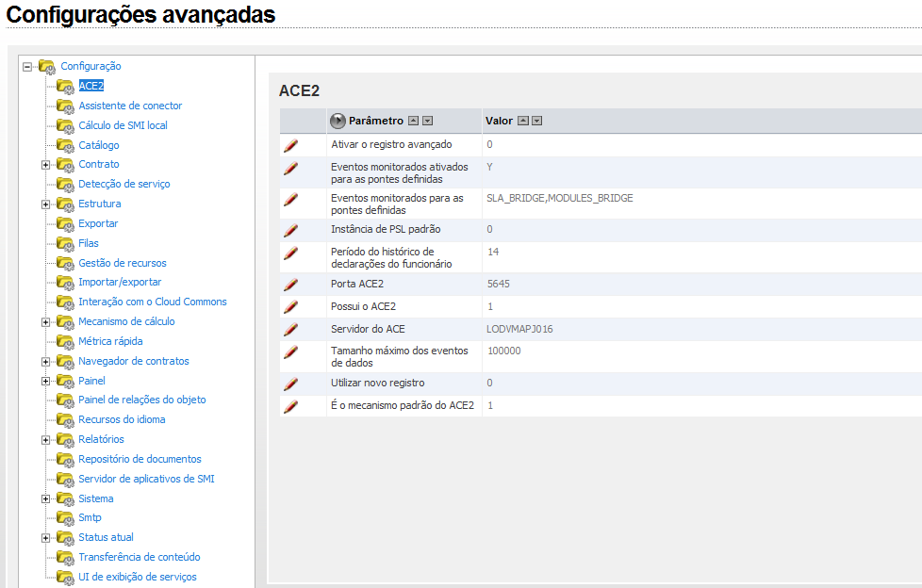The height and width of the screenshot is (588, 922).
Task: Expand the Sistema tree node
Action: [x=45, y=498]
